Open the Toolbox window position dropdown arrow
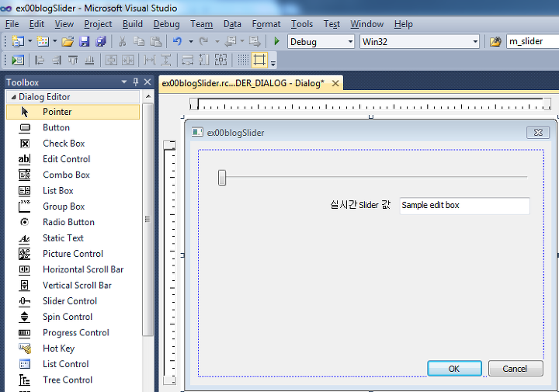This screenshot has height=392, width=559. click(x=124, y=82)
